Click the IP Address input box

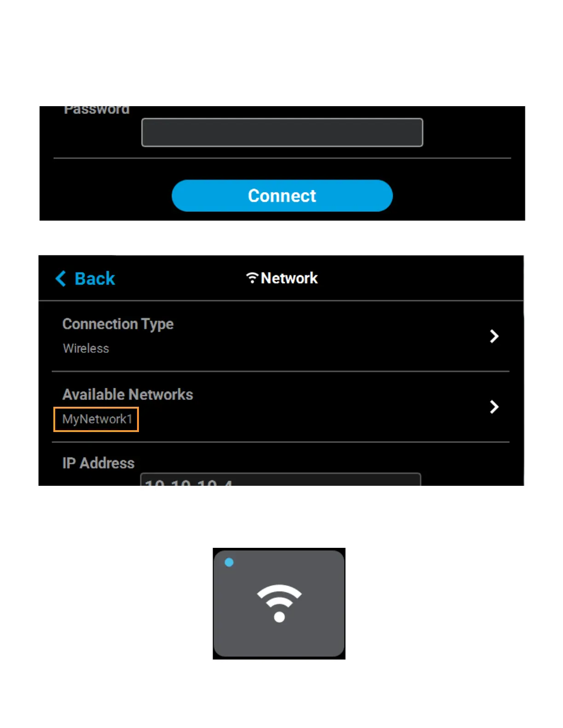(281, 479)
